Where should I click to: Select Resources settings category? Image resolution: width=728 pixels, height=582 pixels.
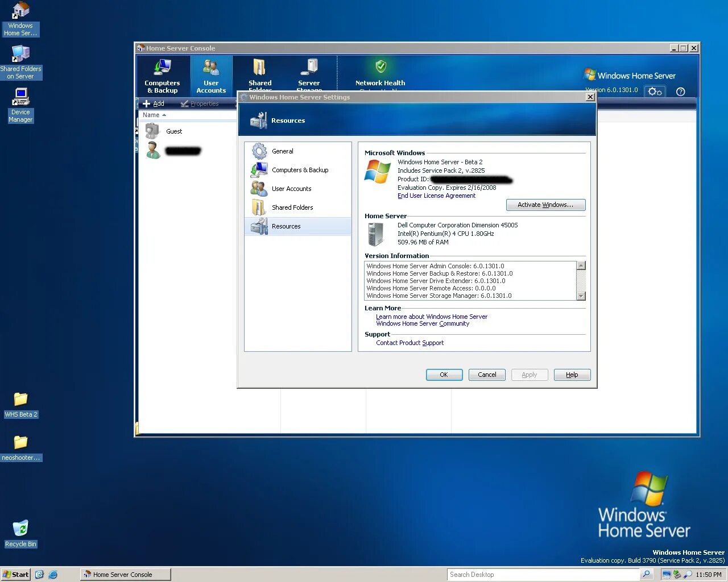coord(298,226)
